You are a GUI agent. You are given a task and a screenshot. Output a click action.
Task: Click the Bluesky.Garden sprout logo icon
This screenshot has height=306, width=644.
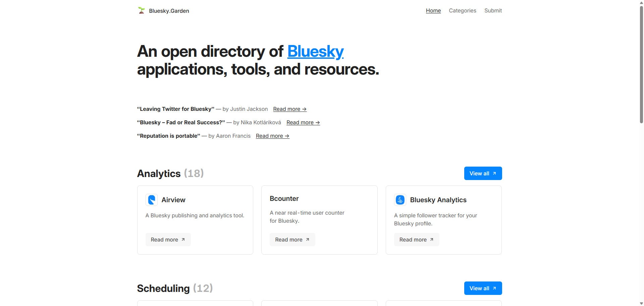click(x=141, y=10)
